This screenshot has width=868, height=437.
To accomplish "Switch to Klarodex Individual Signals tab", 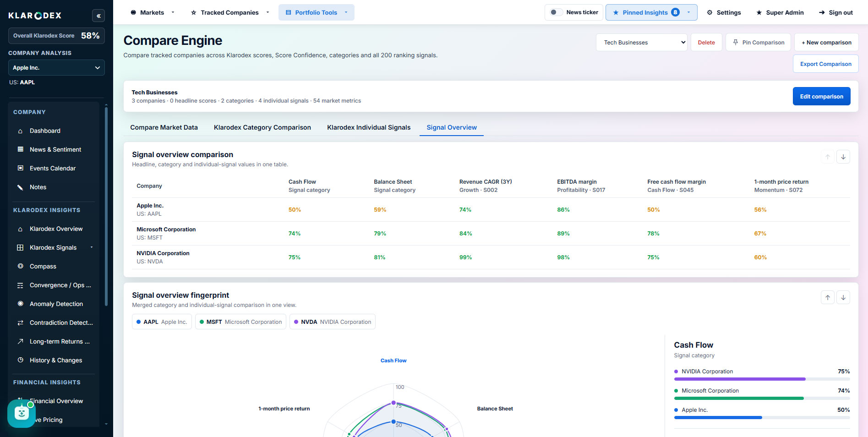I will 369,127.
